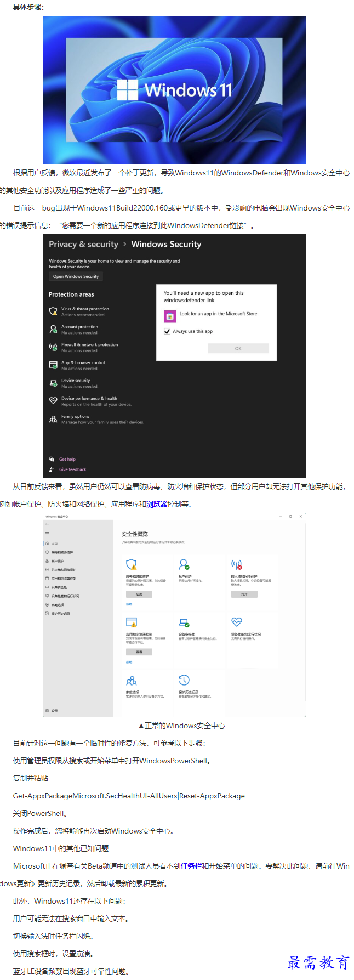Toggle the hamburger menu in Windows 安全中心

[47, 533]
